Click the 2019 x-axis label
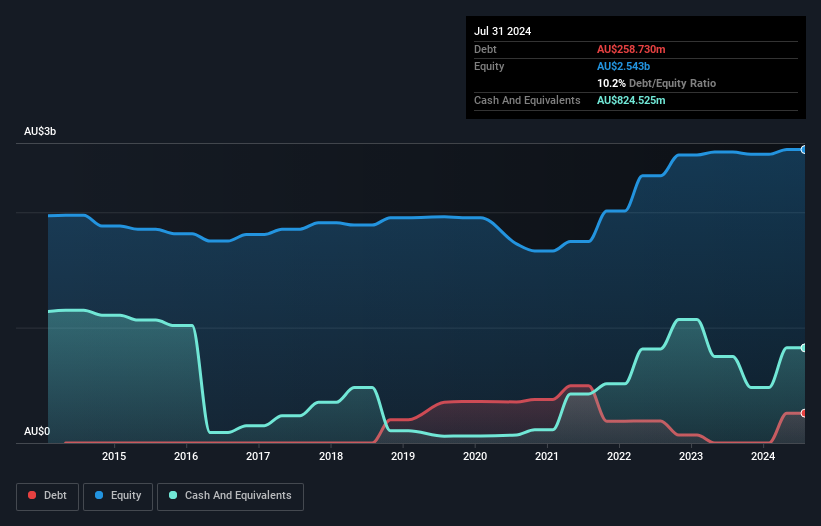Viewport: 821px width, 526px height. point(403,456)
